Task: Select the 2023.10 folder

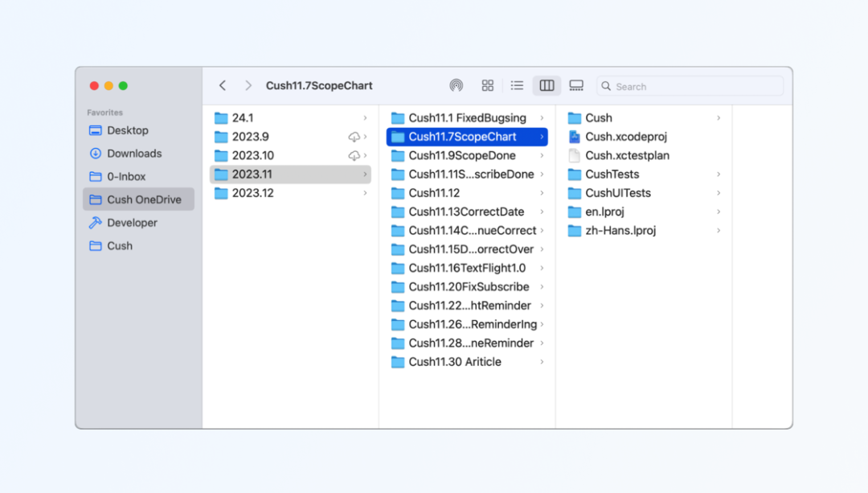Action: coord(291,156)
